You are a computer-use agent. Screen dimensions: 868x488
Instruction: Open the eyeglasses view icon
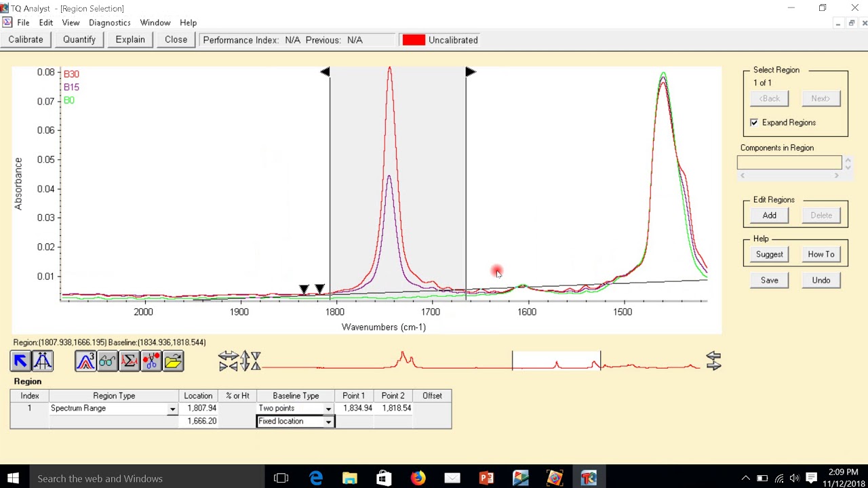tap(107, 361)
